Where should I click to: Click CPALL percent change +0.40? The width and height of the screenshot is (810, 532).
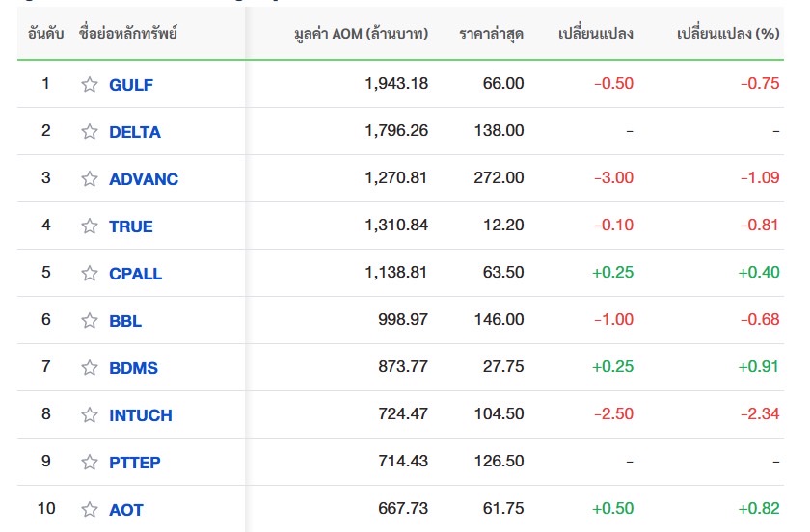pos(759,272)
